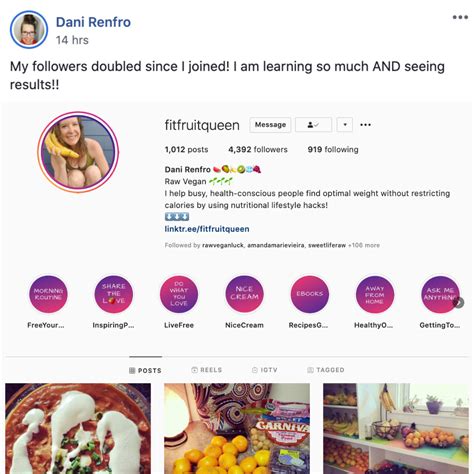Expand the suggested accounts dropdown arrow
Viewport: 474px width, 474px height.
[x=345, y=125]
